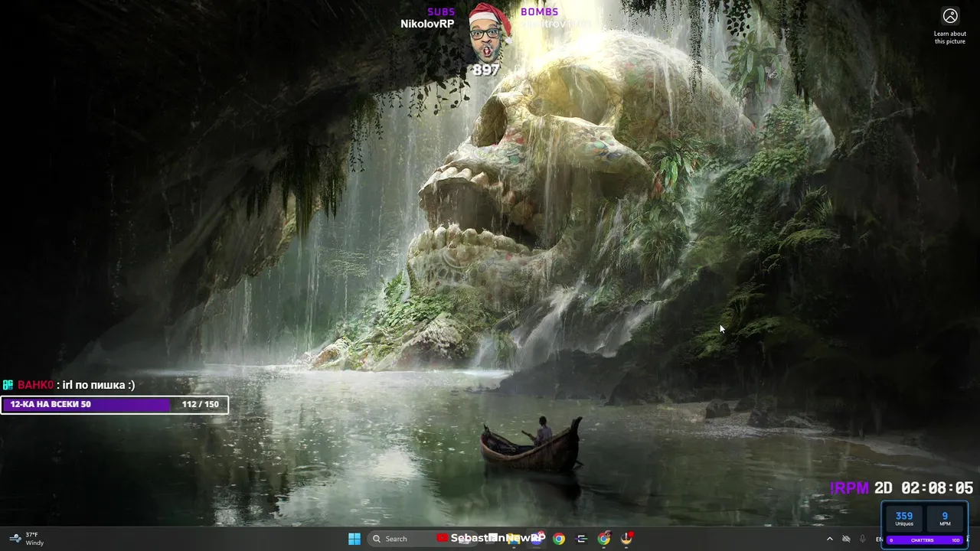Image resolution: width=980 pixels, height=551 pixels.
Task: Click the 112 / 150 goal counter
Action: coord(200,404)
